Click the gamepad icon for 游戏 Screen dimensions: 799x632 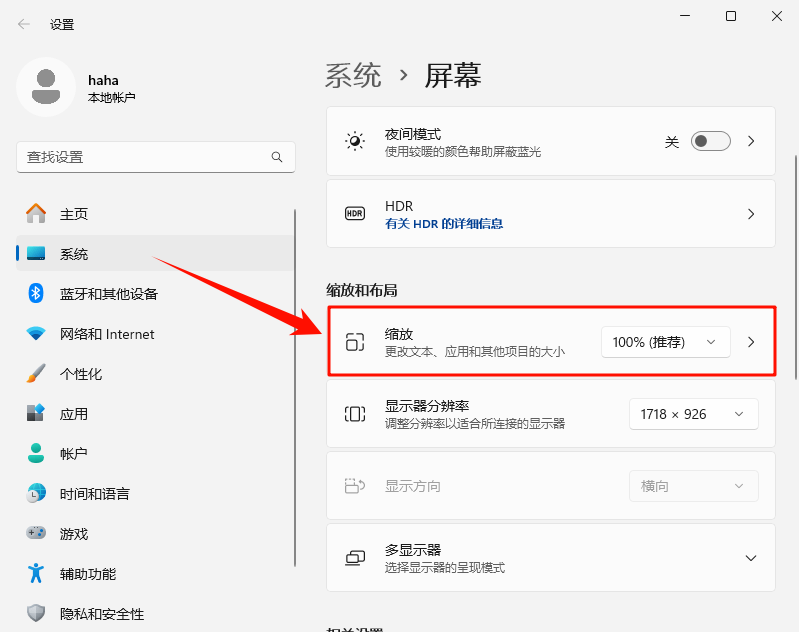coord(36,533)
